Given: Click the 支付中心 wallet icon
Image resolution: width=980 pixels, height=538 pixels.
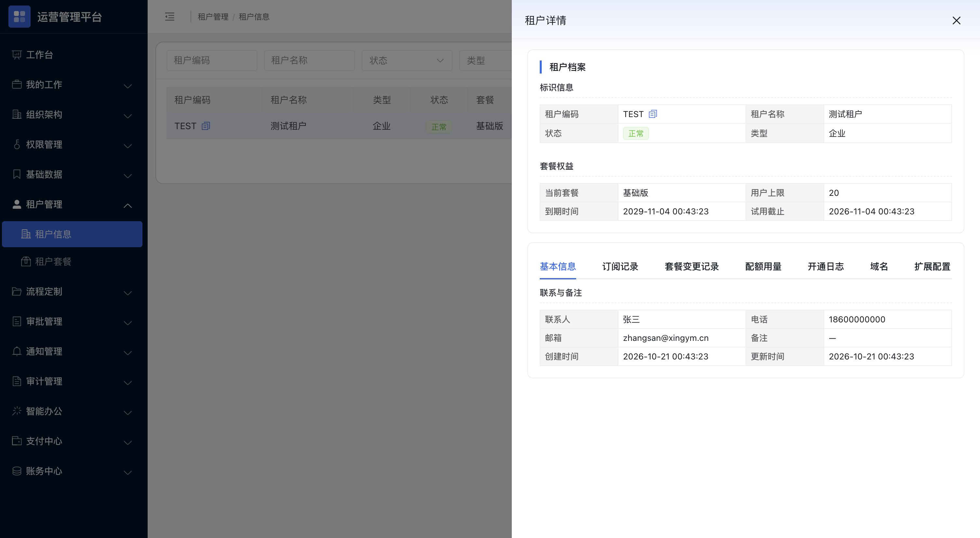Looking at the screenshot, I should 17,441.
